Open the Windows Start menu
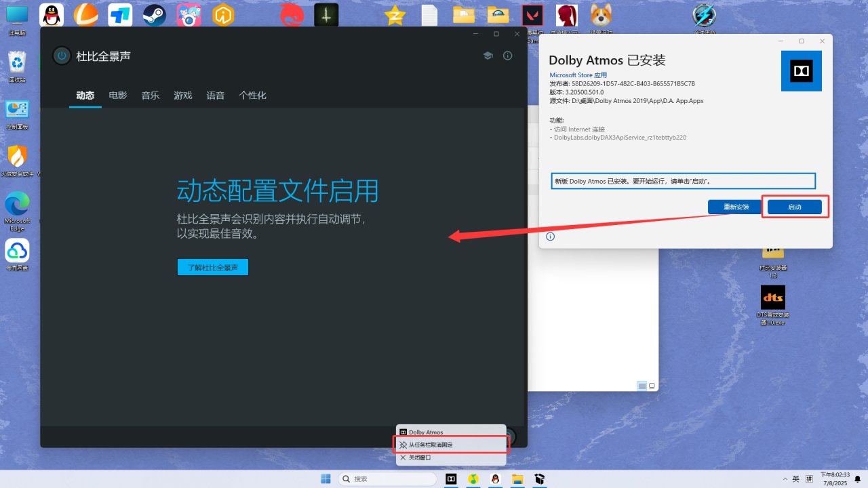868x488 pixels. [x=325, y=479]
